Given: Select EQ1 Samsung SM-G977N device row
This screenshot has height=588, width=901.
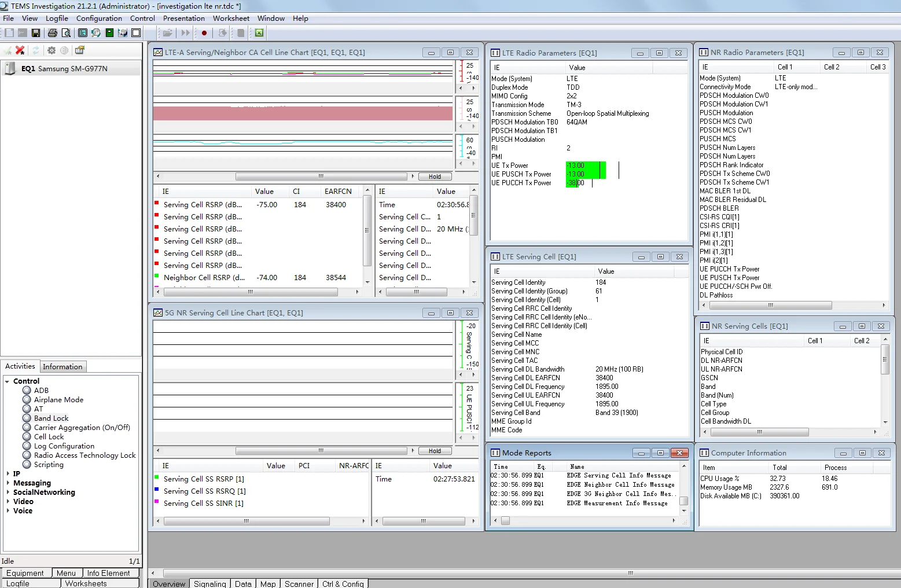Looking at the screenshot, I should [71, 68].
